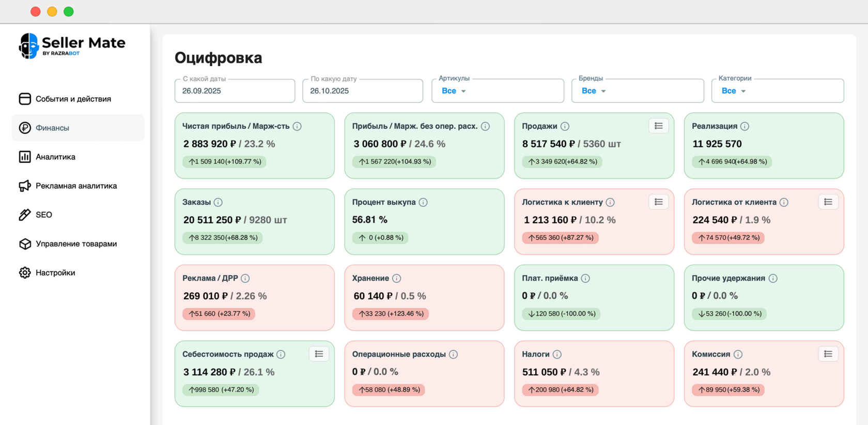Open Управление товарами in sidebar

(76, 244)
